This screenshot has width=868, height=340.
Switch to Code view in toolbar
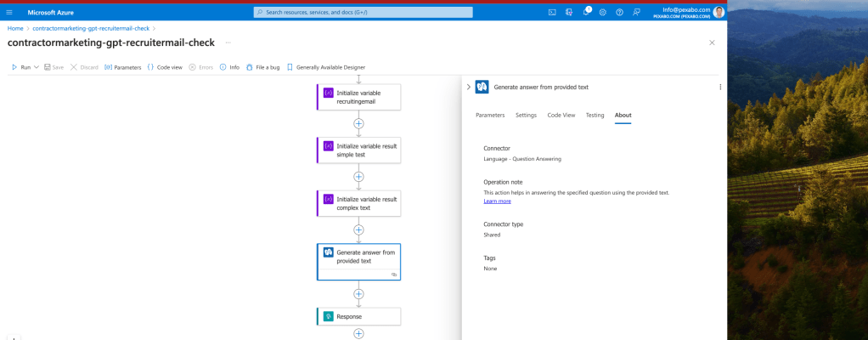tap(165, 67)
